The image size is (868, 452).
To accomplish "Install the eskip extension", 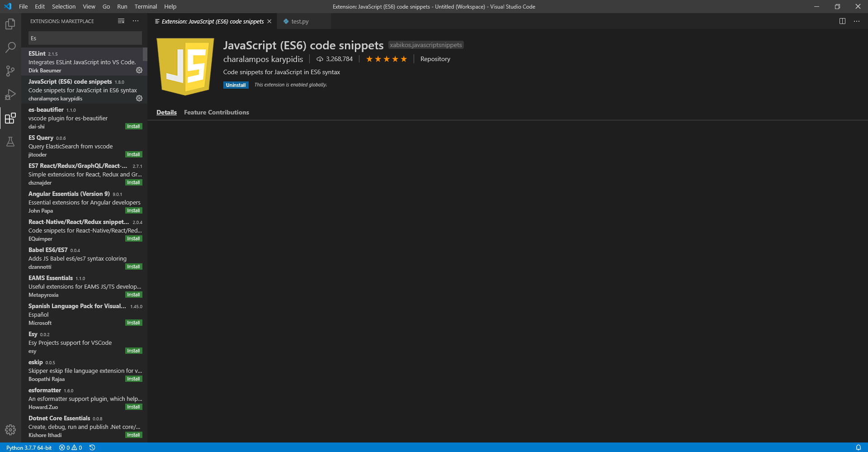I will 133,379.
